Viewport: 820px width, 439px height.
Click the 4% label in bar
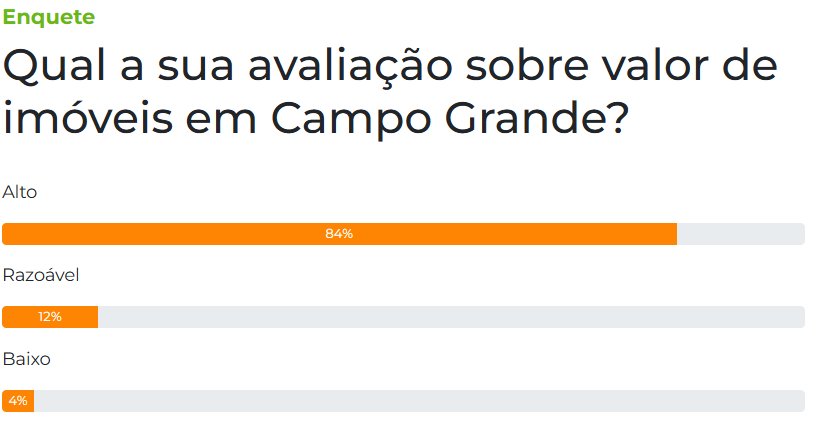tap(18, 401)
